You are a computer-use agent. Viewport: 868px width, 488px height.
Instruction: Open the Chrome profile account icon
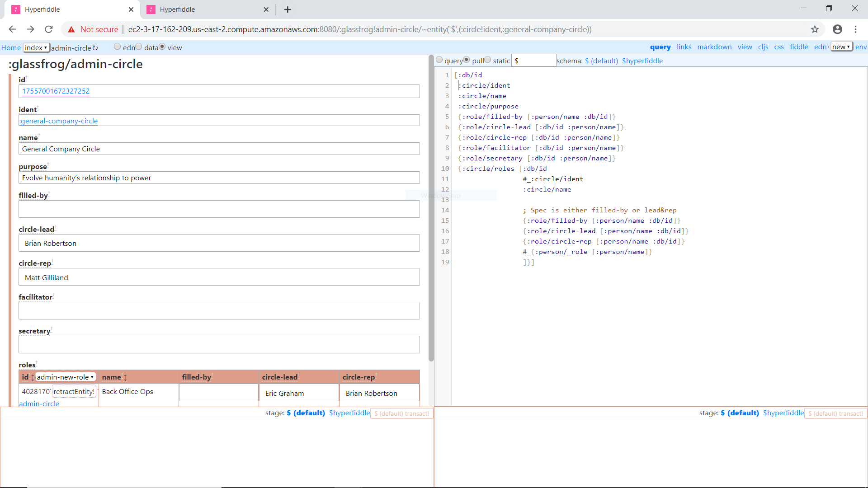point(837,29)
